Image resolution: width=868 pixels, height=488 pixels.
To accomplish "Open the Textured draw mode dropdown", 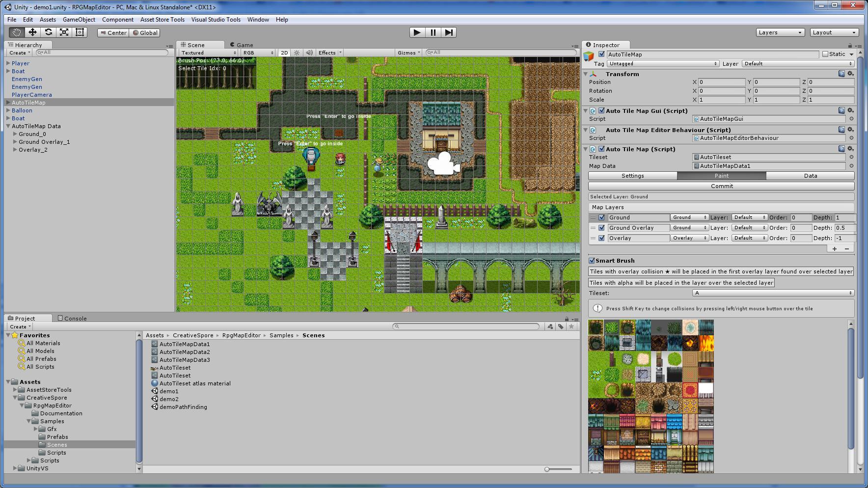I will point(208,53).
